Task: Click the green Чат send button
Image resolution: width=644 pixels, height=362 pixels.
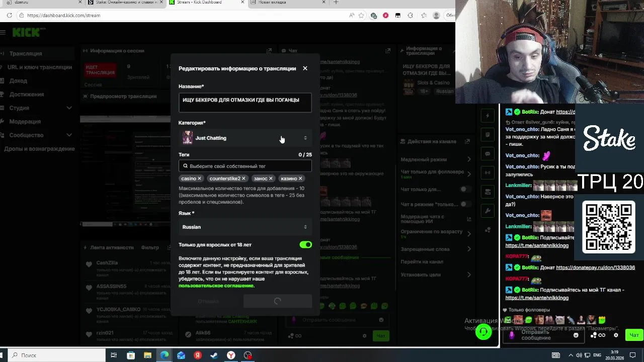Action: tap(634, 335)
